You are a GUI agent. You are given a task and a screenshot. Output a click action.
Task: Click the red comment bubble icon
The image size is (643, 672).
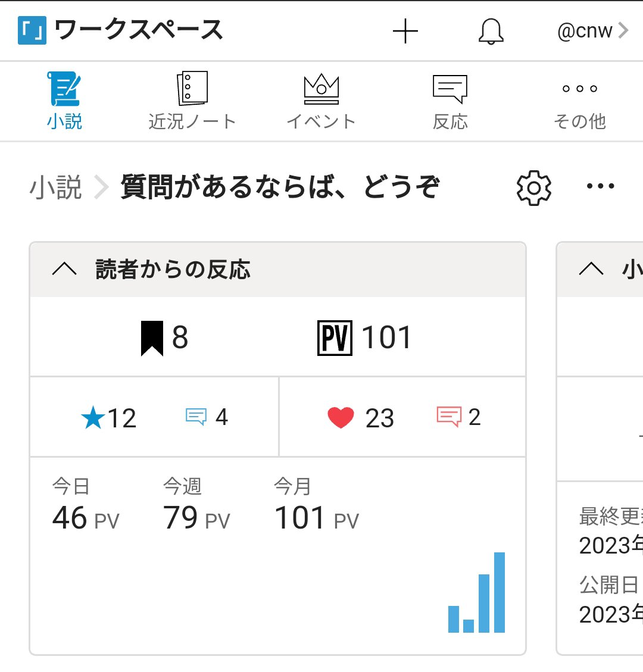449,417
